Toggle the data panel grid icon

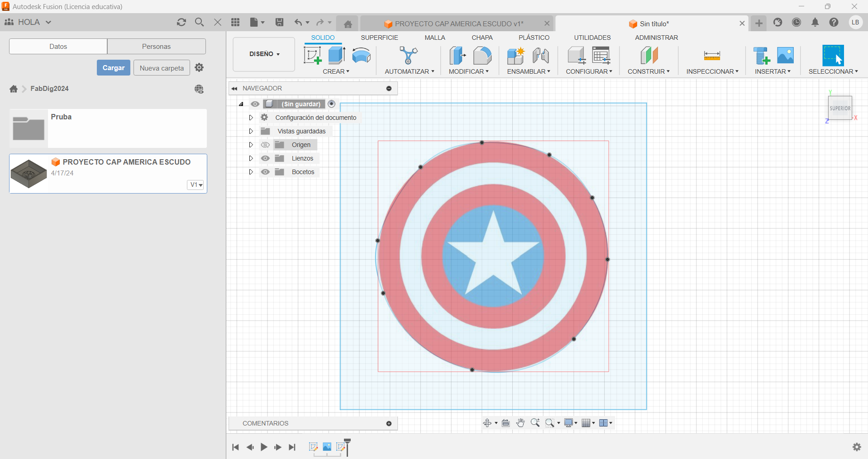point(235,22)
